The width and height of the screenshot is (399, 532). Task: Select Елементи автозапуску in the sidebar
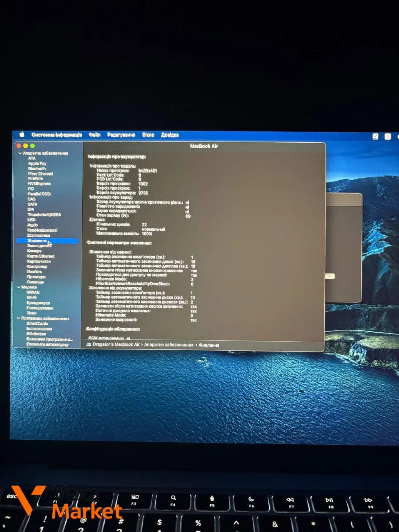(x=47, y=344)
